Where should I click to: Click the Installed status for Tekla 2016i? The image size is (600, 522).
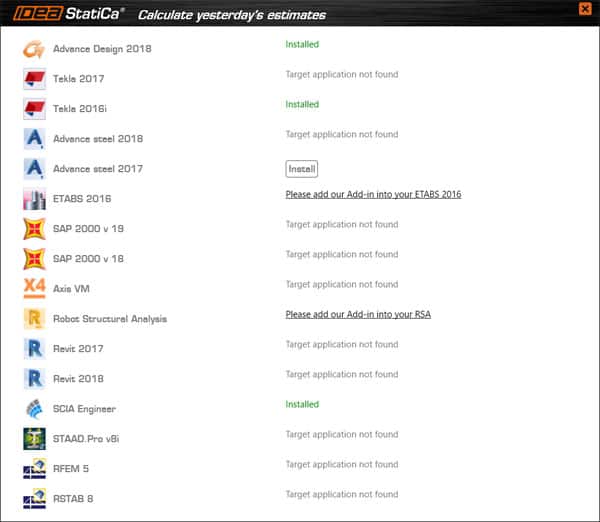click(x=302, y=104)
